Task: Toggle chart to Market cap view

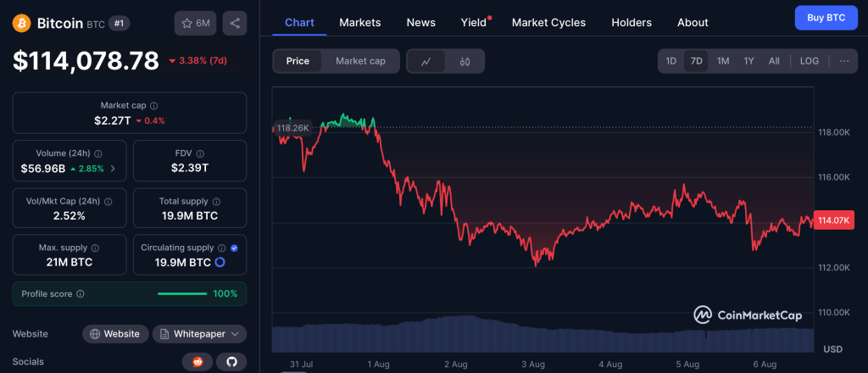Action: point(360,61)
